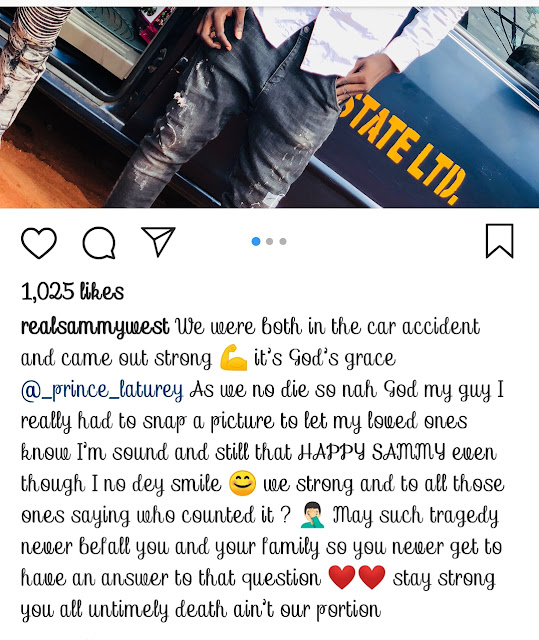
Task: Click the red hearts emoji in the caption
Action: (x=357, y=577)
